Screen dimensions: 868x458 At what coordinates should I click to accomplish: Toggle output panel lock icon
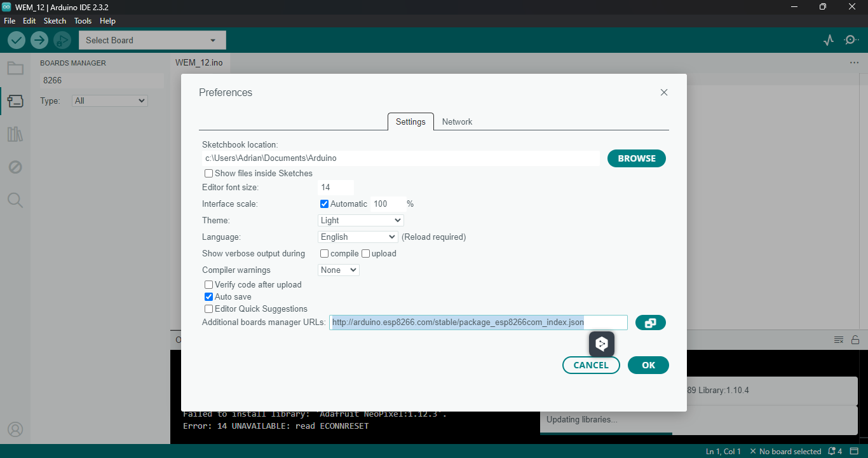click(855, 340)
